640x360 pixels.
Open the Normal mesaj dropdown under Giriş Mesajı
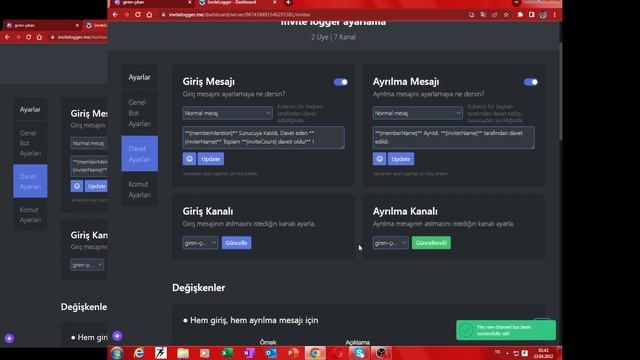point(227,113)
